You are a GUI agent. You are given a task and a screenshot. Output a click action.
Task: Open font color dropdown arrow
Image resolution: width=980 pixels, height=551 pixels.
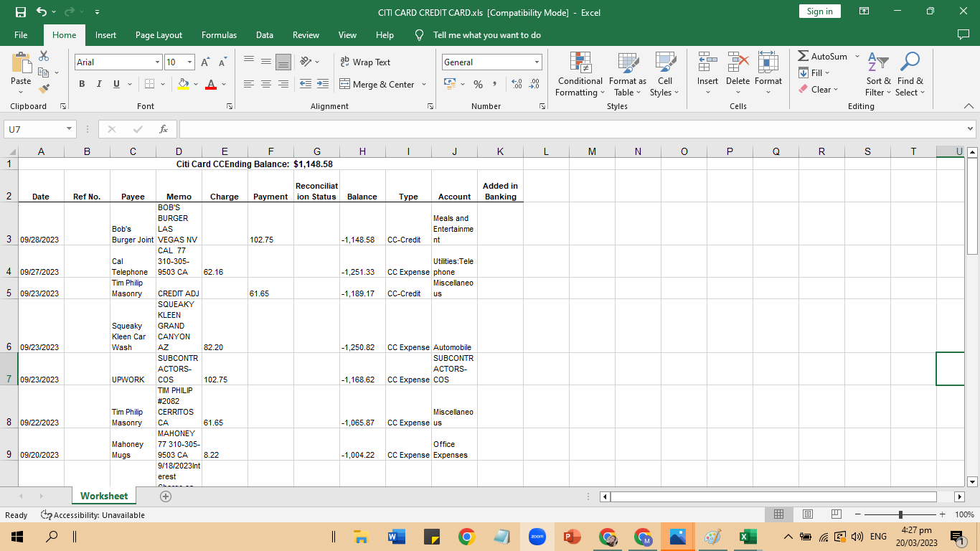coord(224,84)
